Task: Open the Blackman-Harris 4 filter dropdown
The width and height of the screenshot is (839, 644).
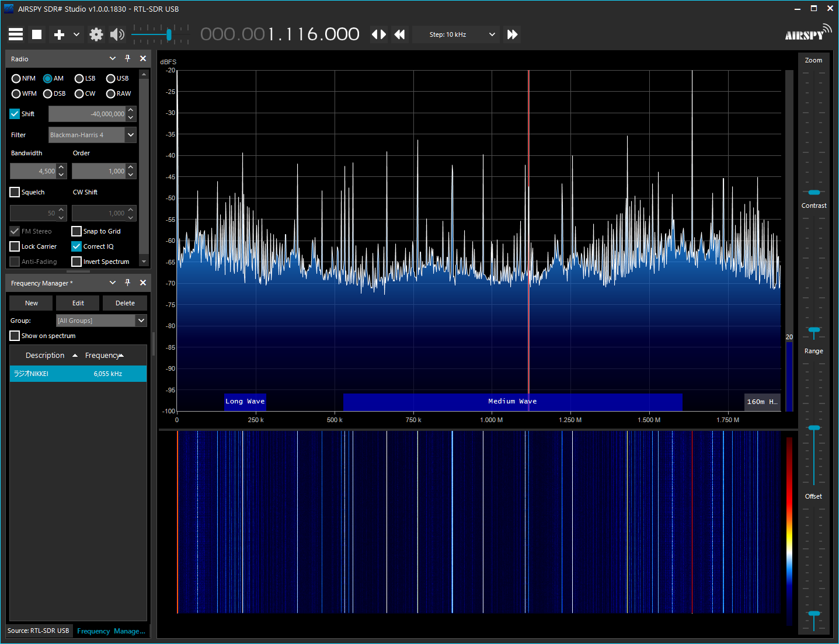Action: click(92, 135)
